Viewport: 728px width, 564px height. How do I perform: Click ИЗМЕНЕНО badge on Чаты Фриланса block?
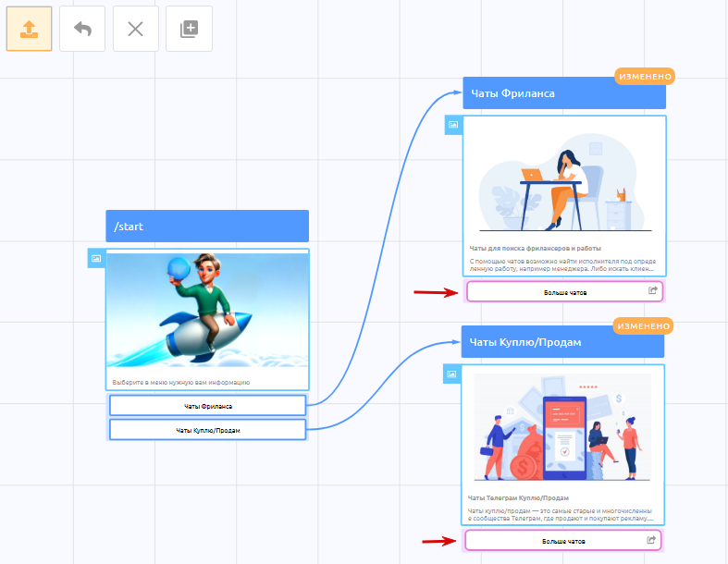645,77
